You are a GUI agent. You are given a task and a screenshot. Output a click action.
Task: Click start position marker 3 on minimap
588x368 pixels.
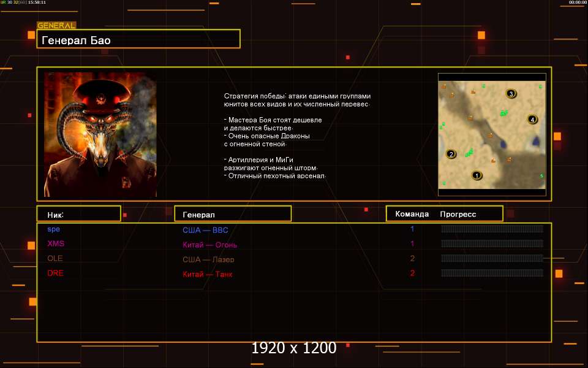(x=511, y=93)
